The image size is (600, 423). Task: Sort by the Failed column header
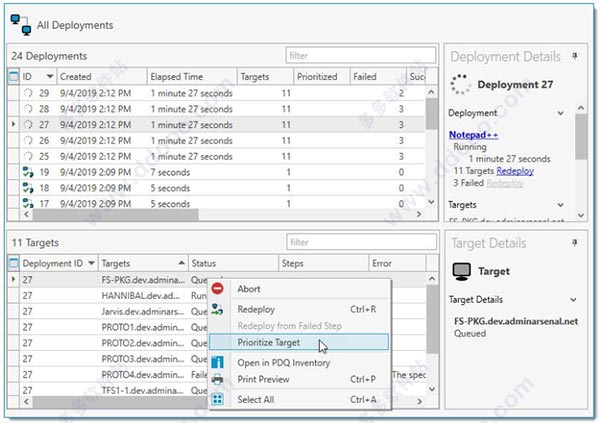378,76
